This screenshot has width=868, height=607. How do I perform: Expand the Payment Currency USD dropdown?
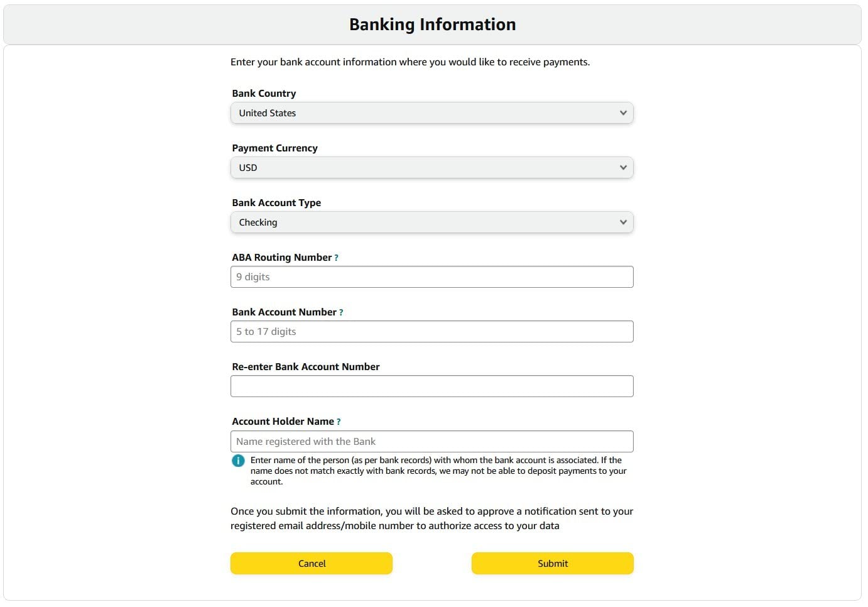pyautogui.click(x=431, y=168)
